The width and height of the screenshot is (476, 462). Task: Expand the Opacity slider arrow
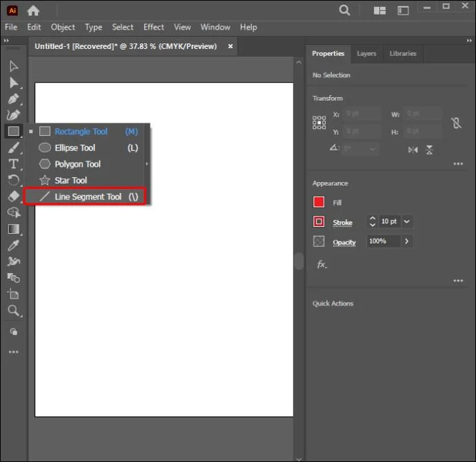(x=406, y=241)
